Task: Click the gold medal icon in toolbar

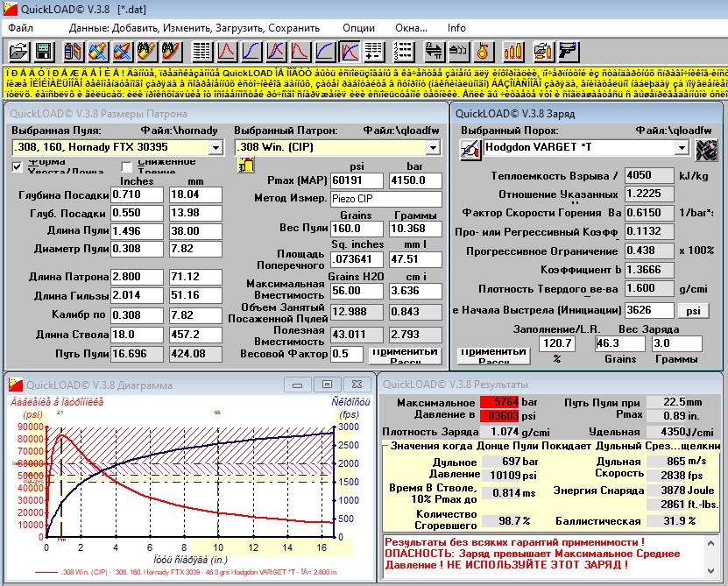Action: (x=482, y=51)
